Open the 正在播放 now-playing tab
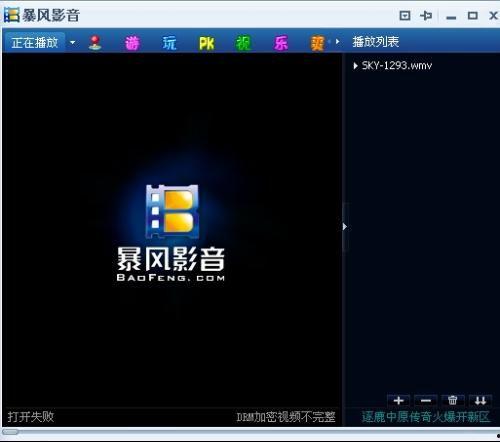The width and height of the screenshot is (500, 442). [x=35, y=43]
